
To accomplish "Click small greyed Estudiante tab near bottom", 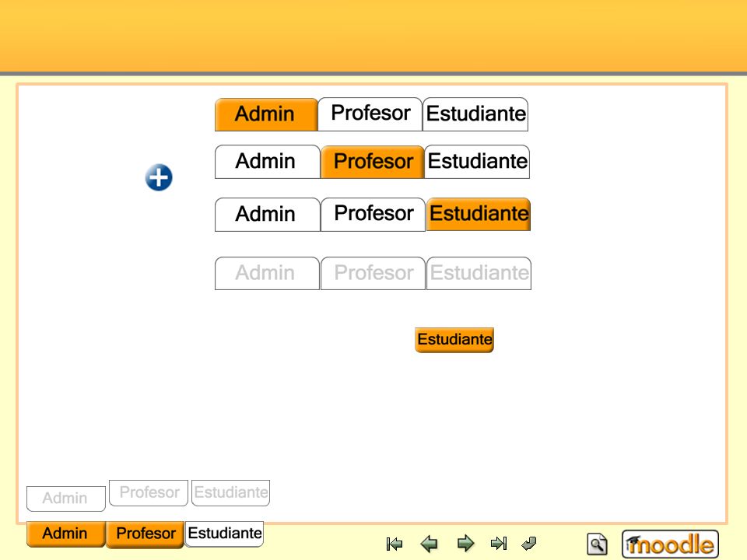I will point(230,493).
